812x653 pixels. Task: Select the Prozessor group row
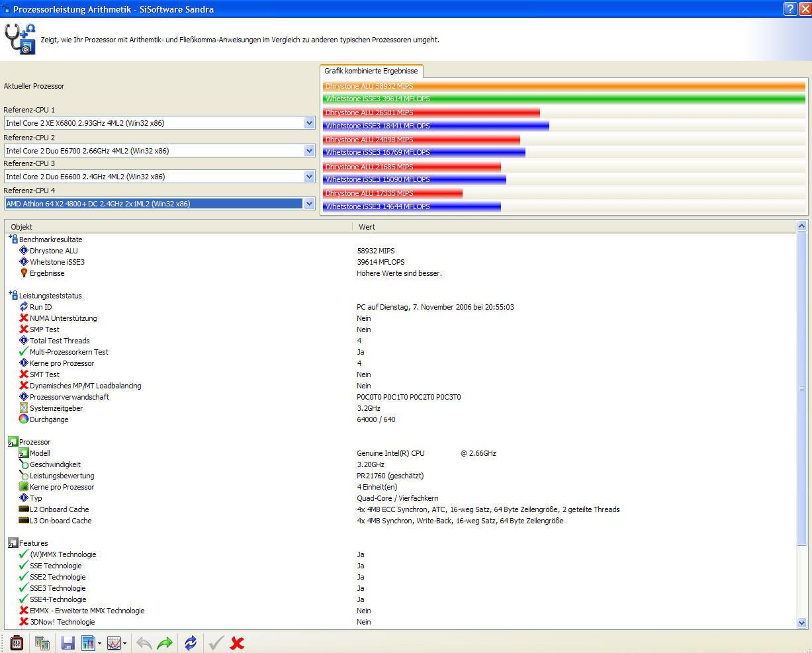pyautogui.click(x=29, y=442)
